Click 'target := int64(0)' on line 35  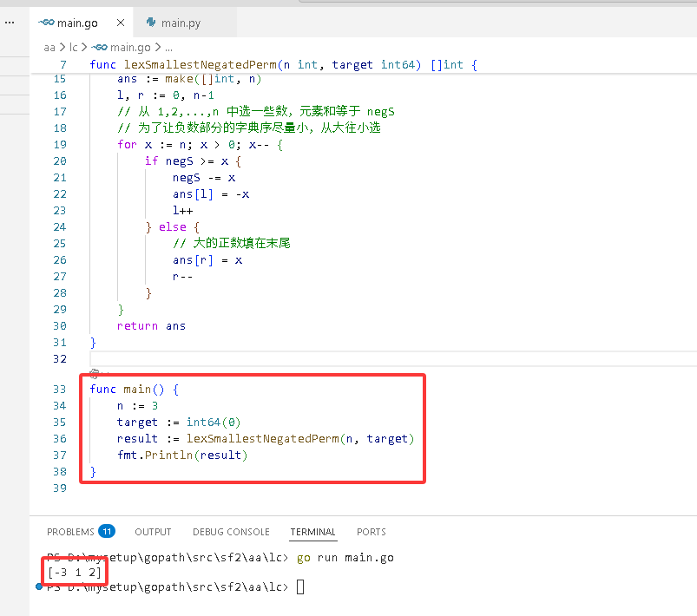pyautogui.click(x=179, y=423)
